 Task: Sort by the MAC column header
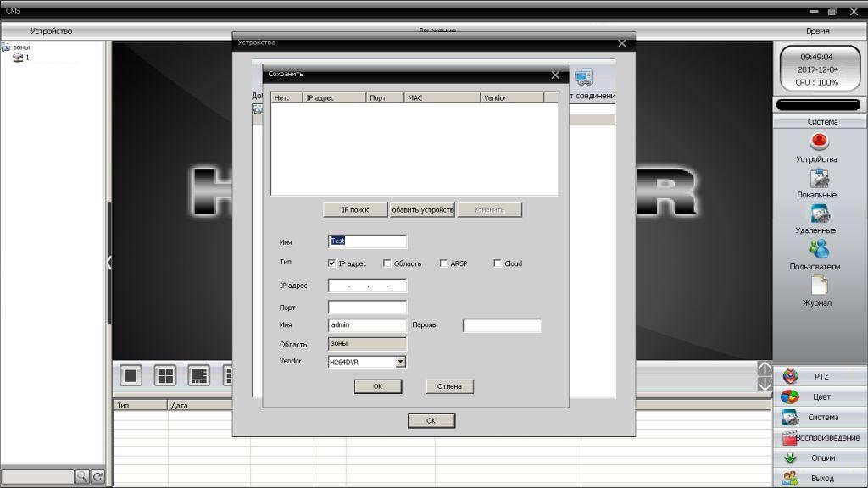coord(442,97)
